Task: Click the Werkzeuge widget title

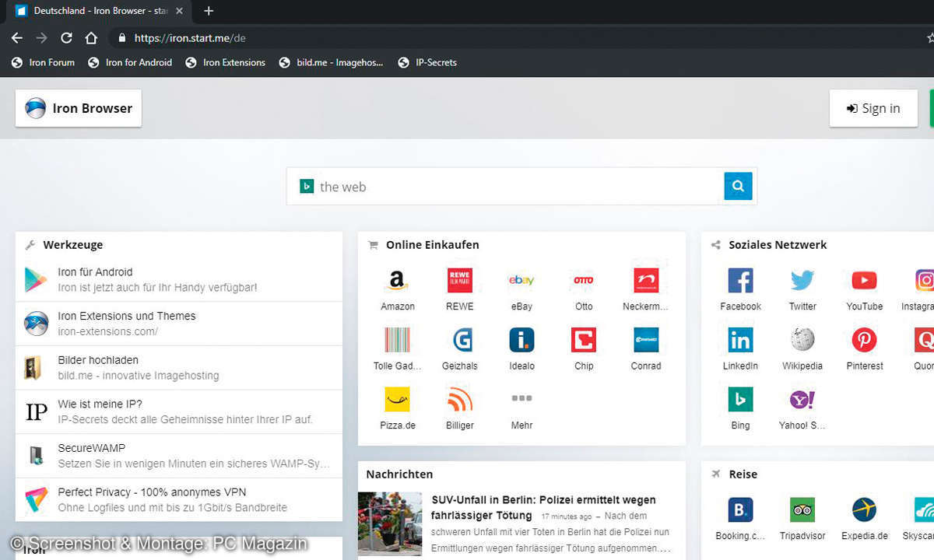Action: (73, 244)
